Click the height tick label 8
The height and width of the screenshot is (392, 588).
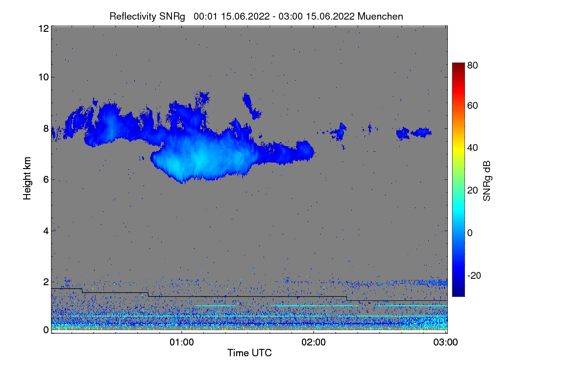[x=46, y=128]
